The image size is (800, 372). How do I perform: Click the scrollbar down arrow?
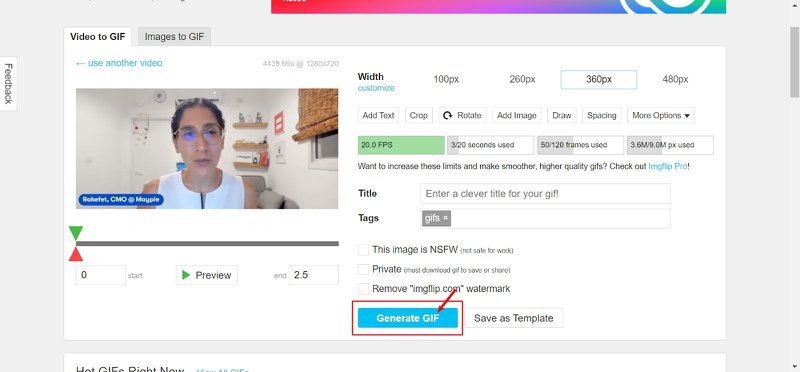coord(794,366)
